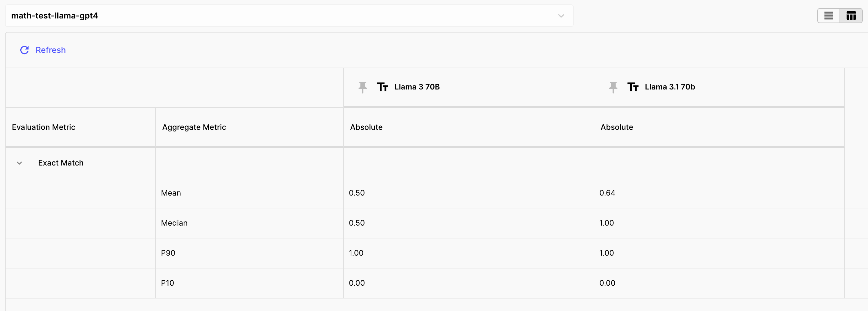Open the math-test-llama-gpt4 dropdown
The image size is (868, 311).
pos(289,16)
